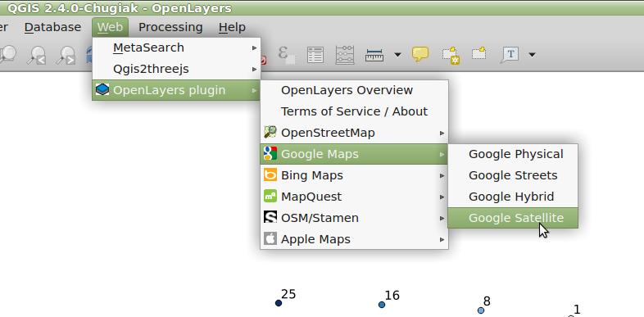
Task: Close the open Web menu
Action: click(110, 27)
